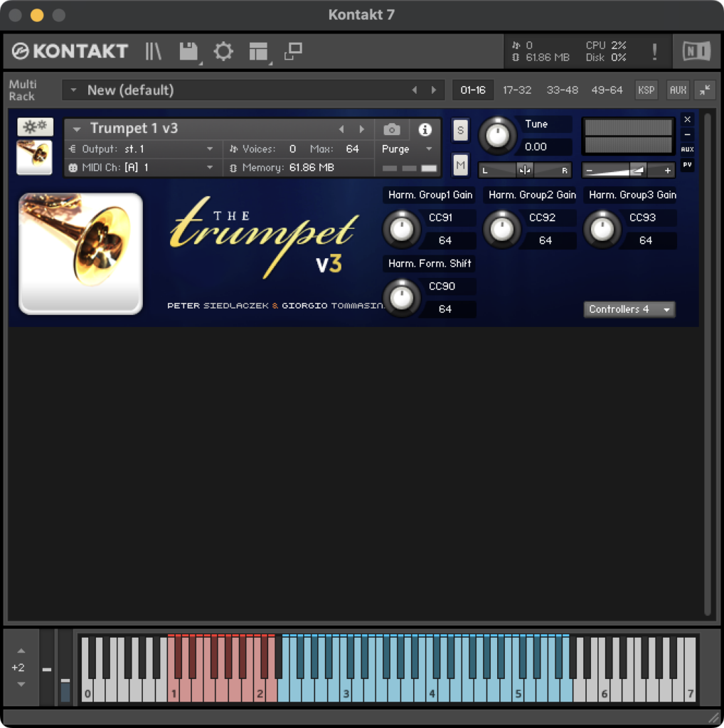
Task: Open the Purge dropdown menu
Action: (408, 149)
